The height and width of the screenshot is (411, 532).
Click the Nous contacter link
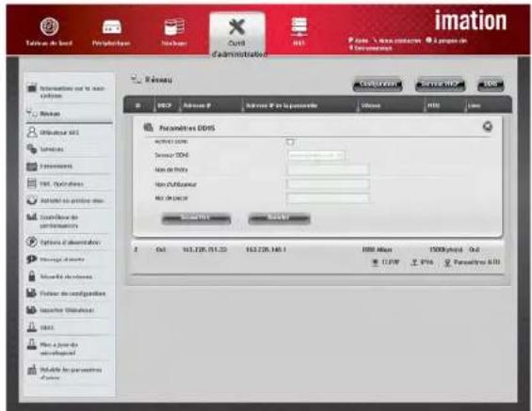point(397,40)
